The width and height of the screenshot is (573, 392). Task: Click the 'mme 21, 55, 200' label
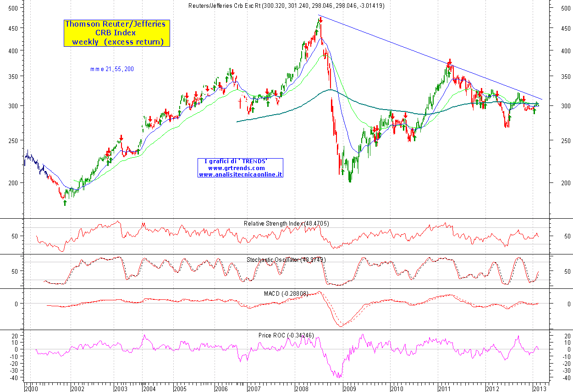[112, 69]
